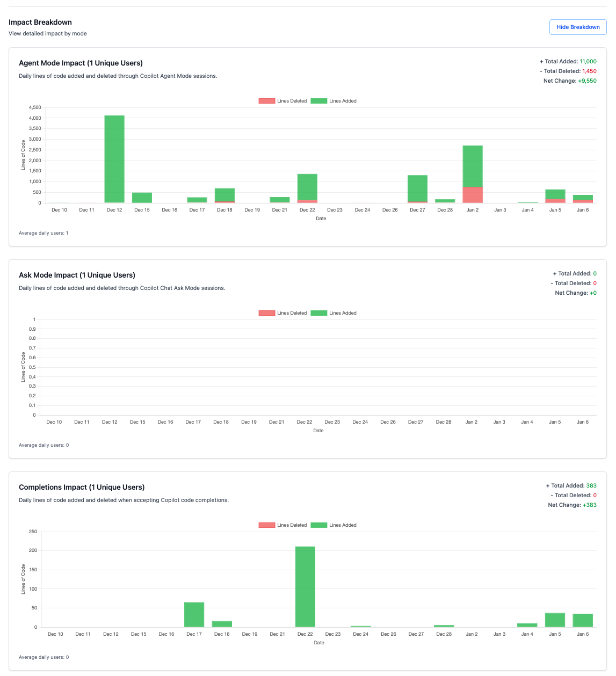Screen dimensions: 616x676
Task: Click red Lines Deleted swatch in Ask Mode legend
Action: [267, 312]
